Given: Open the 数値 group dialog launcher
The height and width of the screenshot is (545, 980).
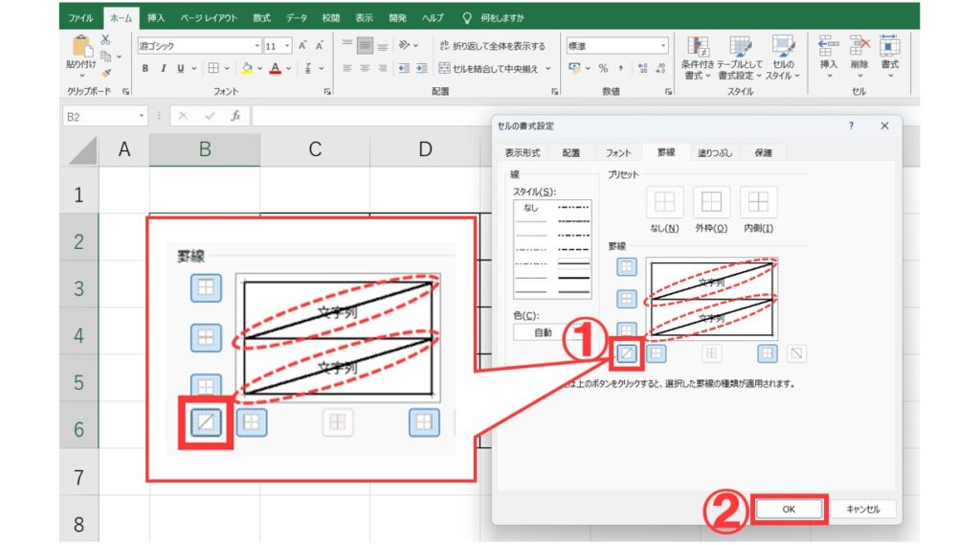Looking at the screenshot, I should 668,91.
